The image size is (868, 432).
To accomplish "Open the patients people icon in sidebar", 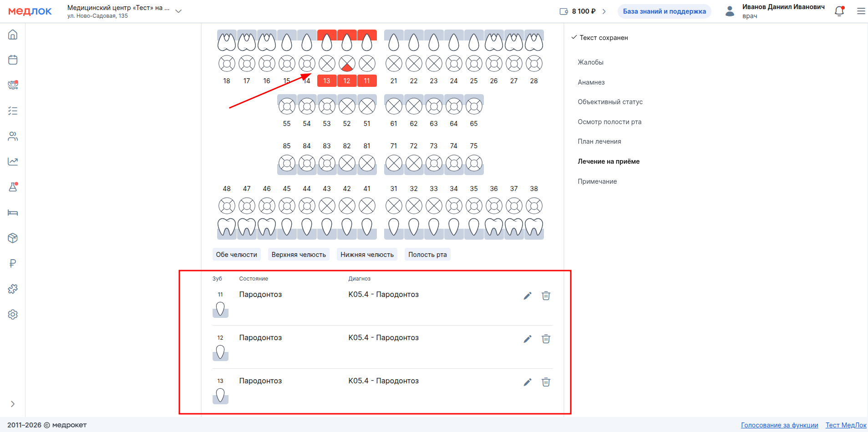I will [13, 136].
